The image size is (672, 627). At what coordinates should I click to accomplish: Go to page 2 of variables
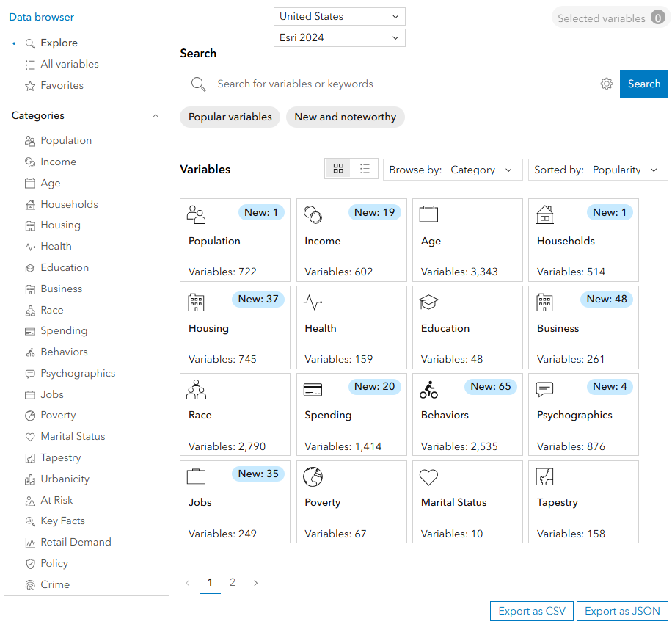point(233,582)
